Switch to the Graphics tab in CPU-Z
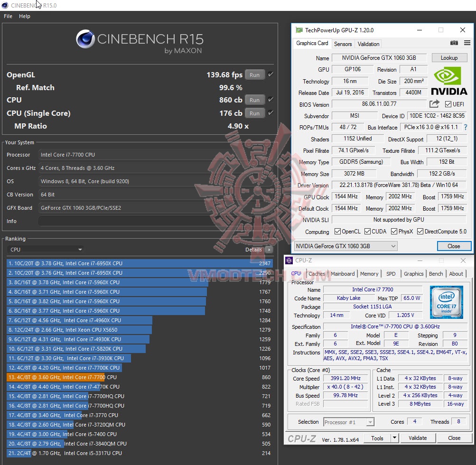 coord(413,274)
